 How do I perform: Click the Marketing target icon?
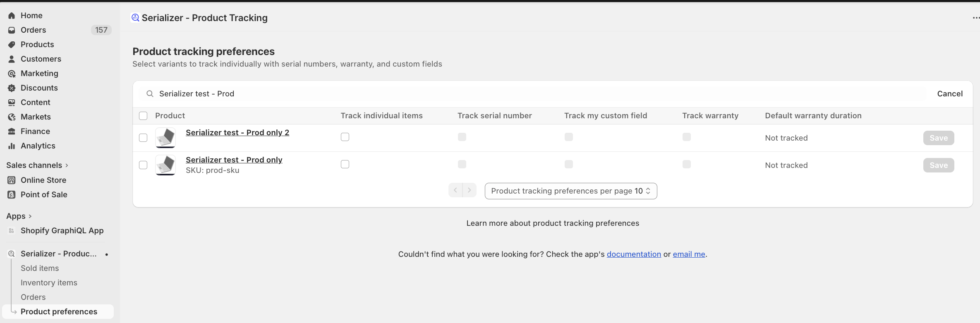(12, 74)
